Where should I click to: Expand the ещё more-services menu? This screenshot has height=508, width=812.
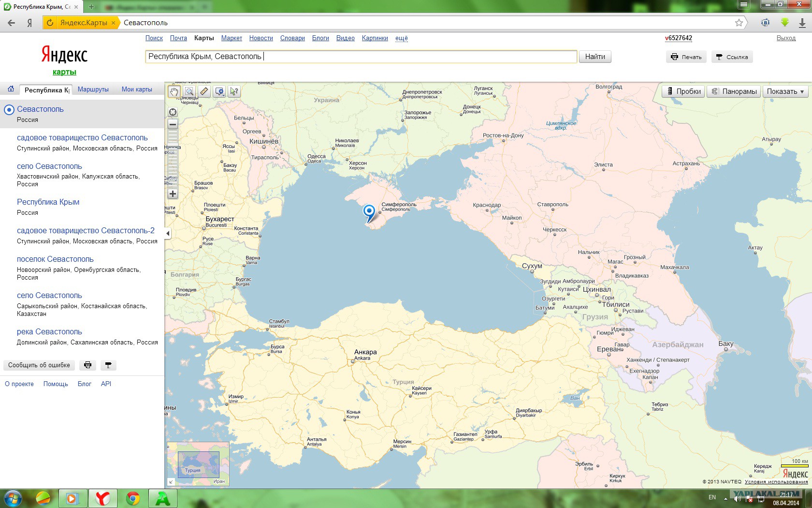coord(402,38)
